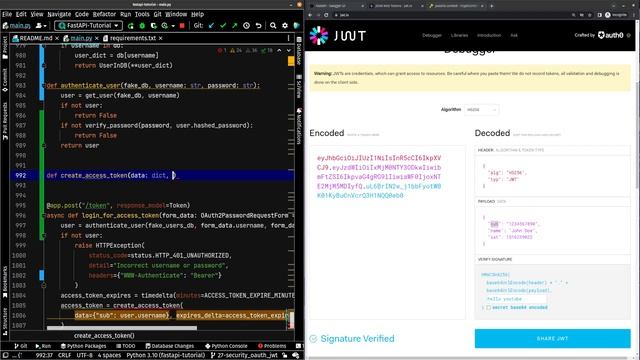Viewport: 640px width, 360px height.
Task: Open the Commit tool window sidebar
Action: click(5, 80)
